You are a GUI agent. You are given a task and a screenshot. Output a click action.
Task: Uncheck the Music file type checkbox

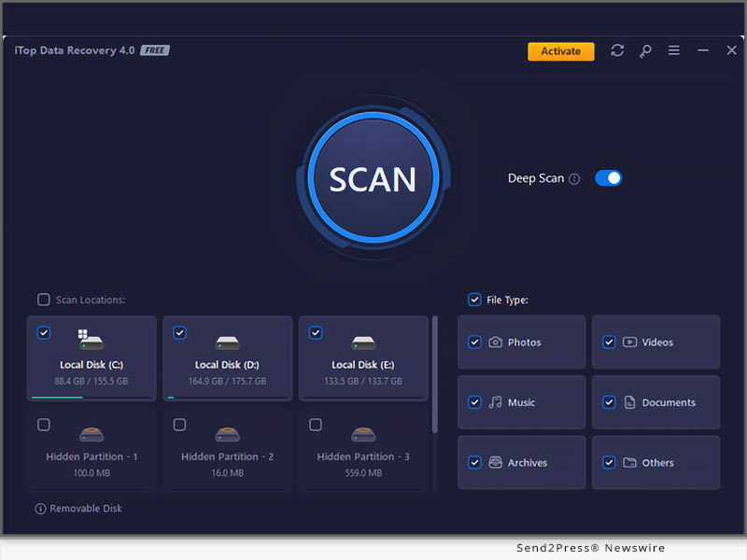pos(474,402)
